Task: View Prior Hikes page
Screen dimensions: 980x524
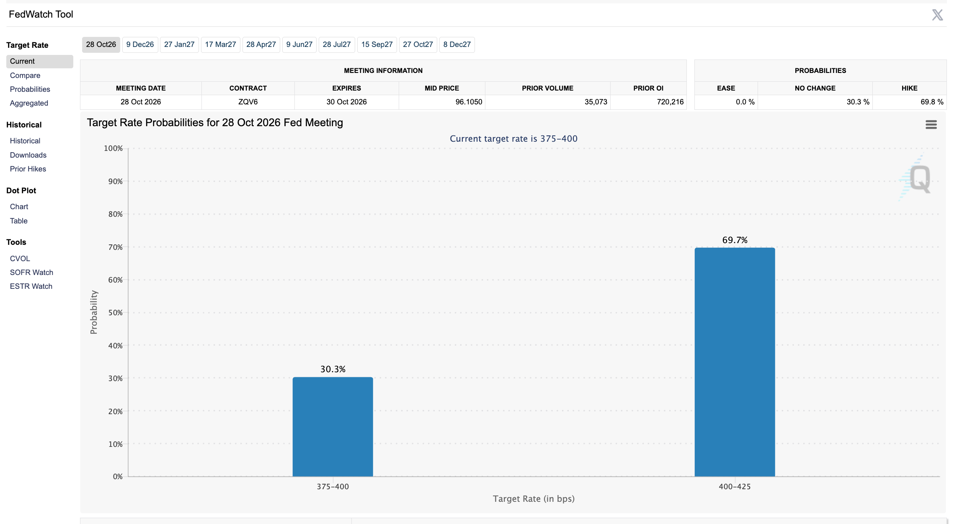Action: pos(28,169)
